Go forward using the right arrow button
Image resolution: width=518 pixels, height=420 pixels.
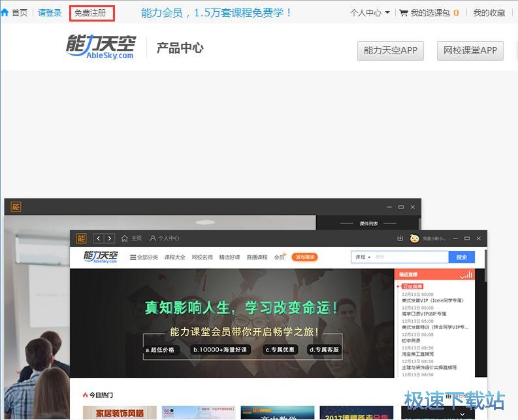109,238
